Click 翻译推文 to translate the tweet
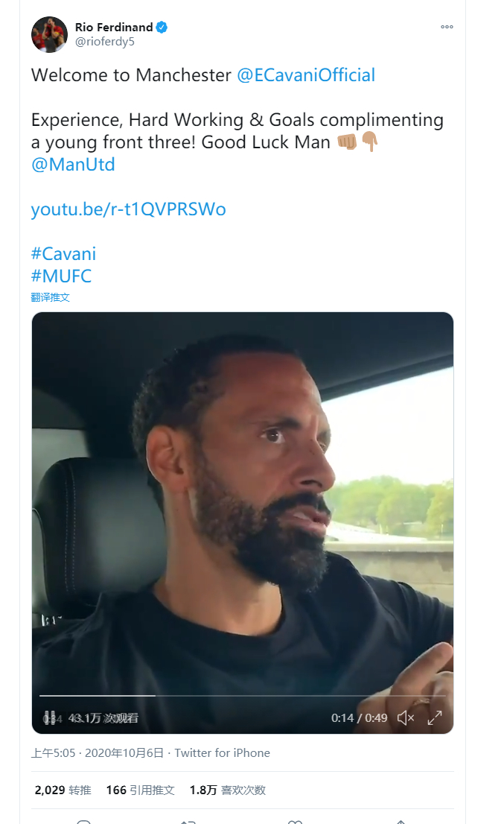This screenshot has height=824, width=504. [51, 297]
